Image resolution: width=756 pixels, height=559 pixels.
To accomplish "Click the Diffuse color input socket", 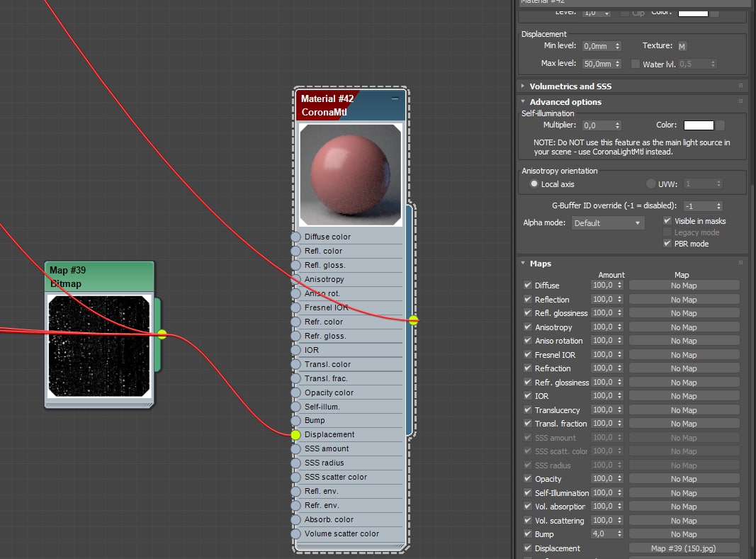I will (x=295, y=237).
